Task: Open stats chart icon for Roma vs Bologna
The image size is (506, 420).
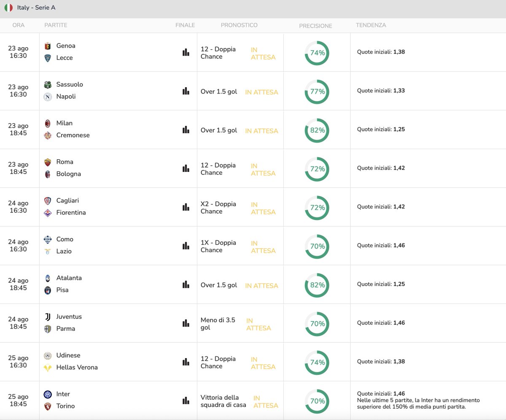Action: (x=186, y=169)
